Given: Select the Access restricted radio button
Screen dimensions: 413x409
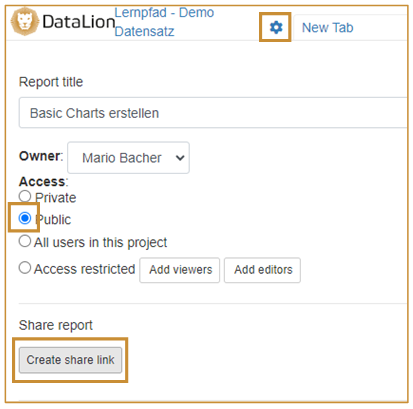Looking at the screenshot, I should tap(25, 268).
